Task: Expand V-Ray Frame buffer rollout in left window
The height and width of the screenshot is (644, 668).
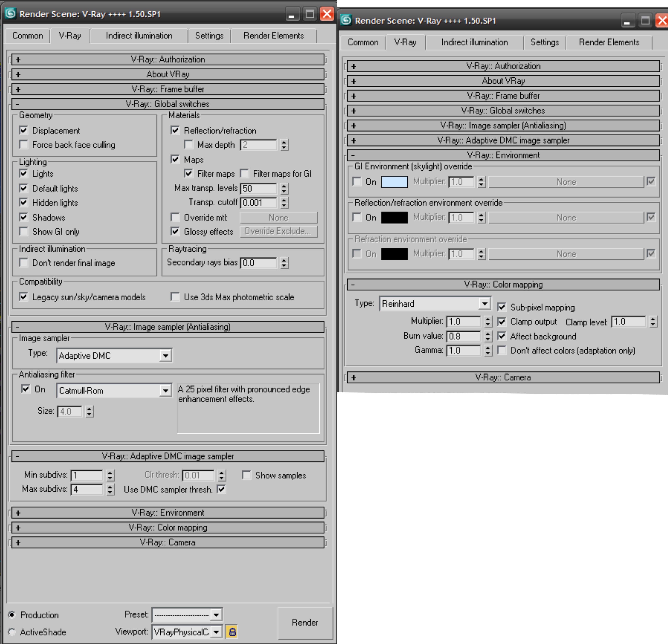Action: click(x=168, y=89)
